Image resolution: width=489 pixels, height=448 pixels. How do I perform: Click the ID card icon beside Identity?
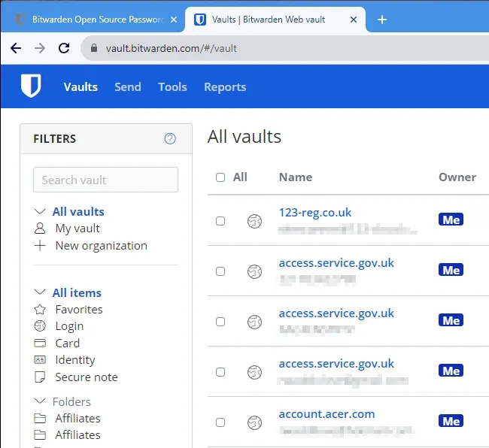tap(40, 360)
